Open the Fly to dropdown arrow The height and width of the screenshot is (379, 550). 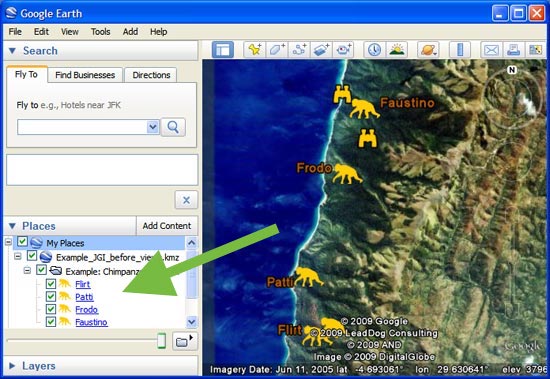pos(153,127)
